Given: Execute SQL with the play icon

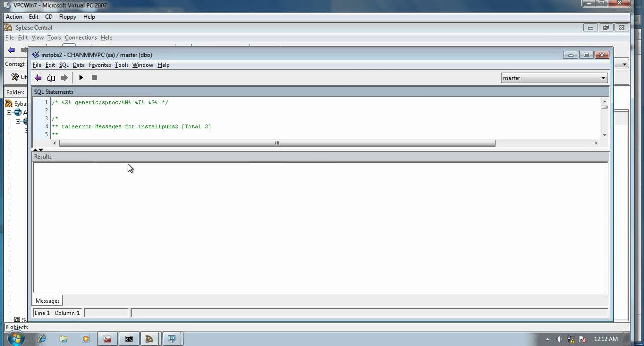Looking at the screenshot, I should click(x=81, y=78).
